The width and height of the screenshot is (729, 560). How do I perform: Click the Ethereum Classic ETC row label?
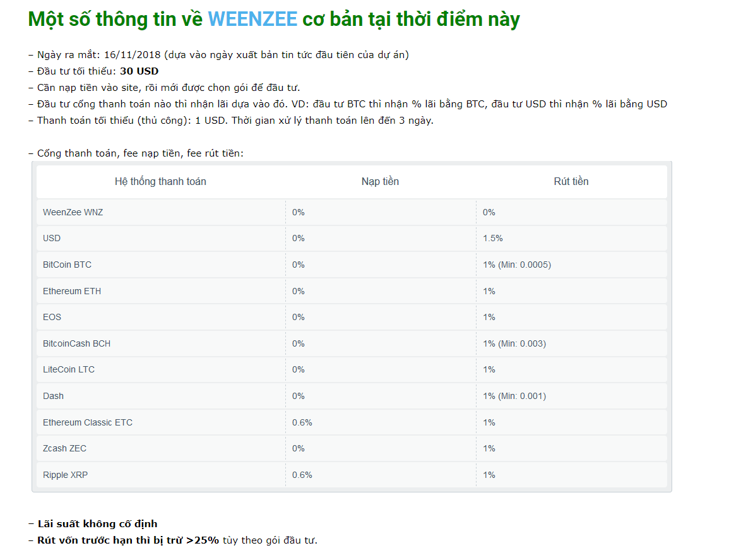pos(88,422)
